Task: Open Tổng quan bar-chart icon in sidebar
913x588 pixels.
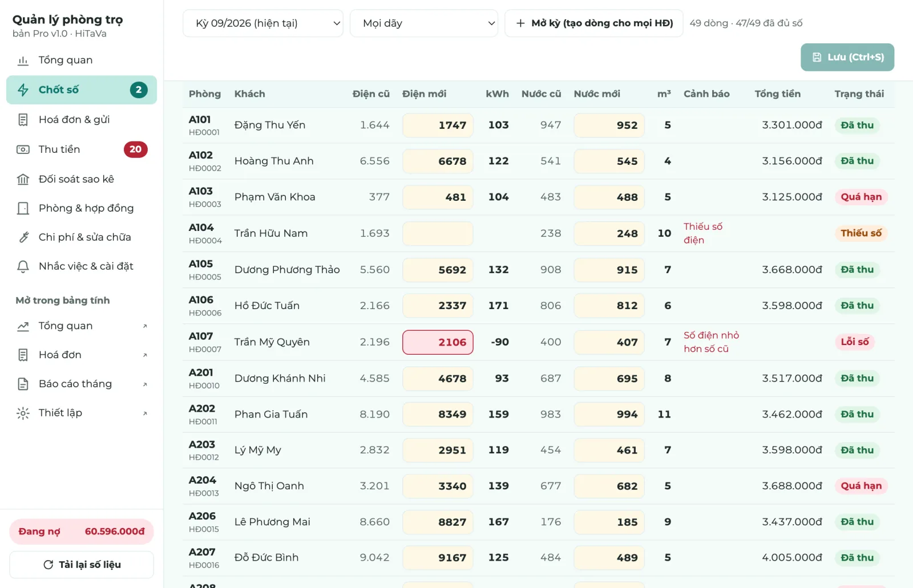Action: click(23, 60)
